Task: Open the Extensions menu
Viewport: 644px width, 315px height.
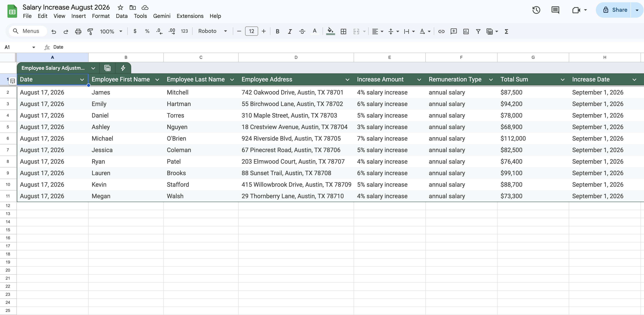Action: pyautogui.click(x=190, y=16)
